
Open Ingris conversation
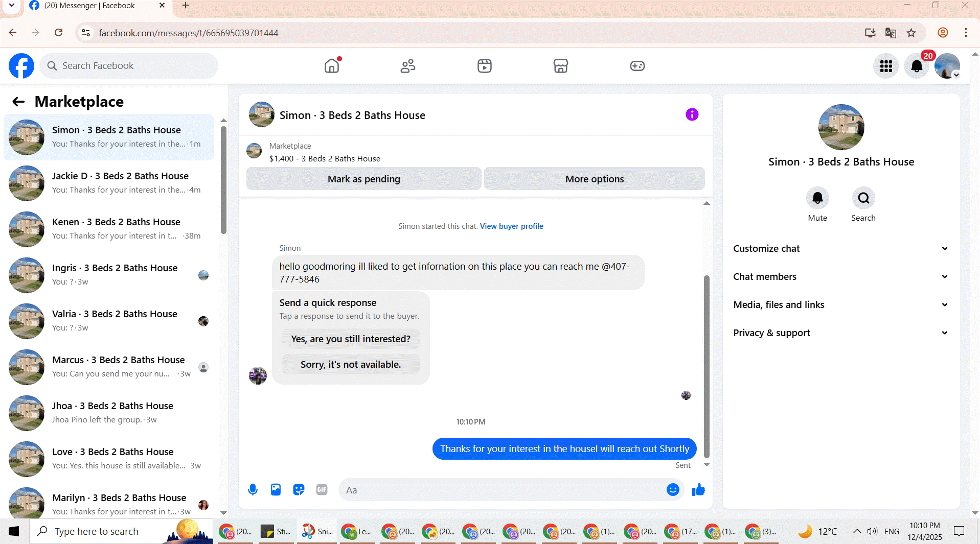coord(108,275)
